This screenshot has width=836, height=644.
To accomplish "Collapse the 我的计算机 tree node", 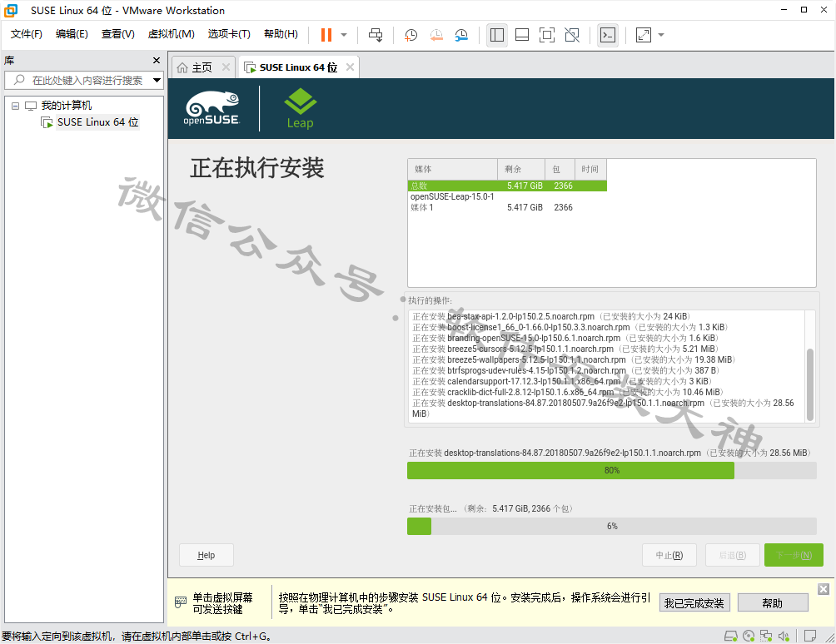I will point(16,106).
